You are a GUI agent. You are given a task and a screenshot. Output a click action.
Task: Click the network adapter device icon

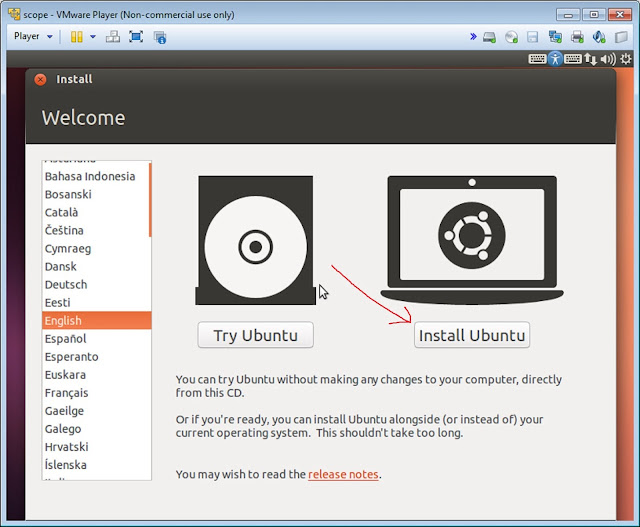[555, 37]
